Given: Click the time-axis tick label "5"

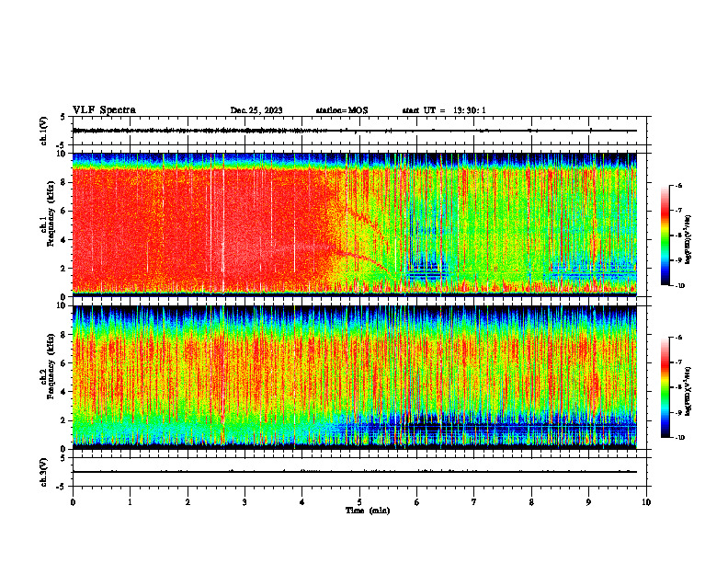Looking at the screenshot, I should [x=359, y=502].
